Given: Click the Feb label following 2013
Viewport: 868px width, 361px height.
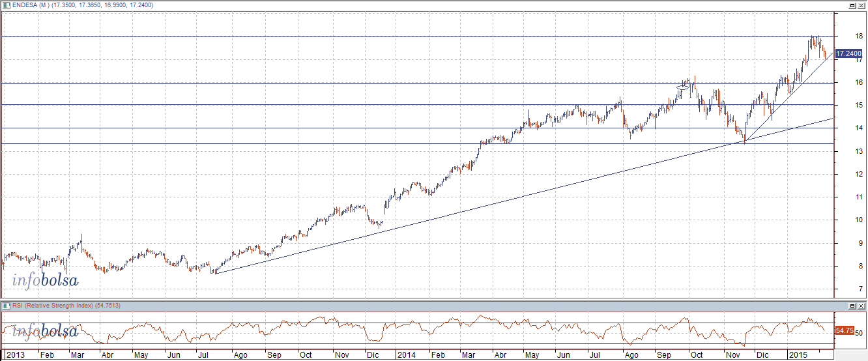Looking at the screenshot, I should tap(46, 355).
